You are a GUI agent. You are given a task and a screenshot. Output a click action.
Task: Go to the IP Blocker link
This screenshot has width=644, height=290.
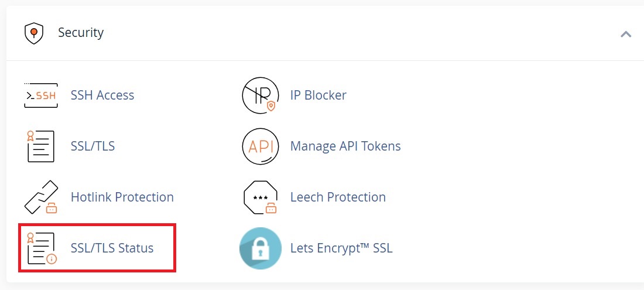(x=318, y=95)
